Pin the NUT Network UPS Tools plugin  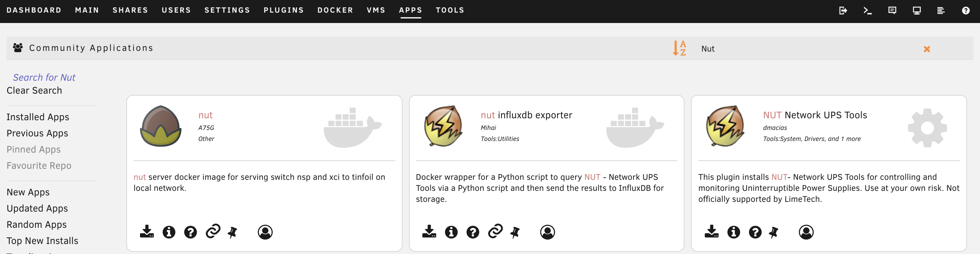coord(774,232)
